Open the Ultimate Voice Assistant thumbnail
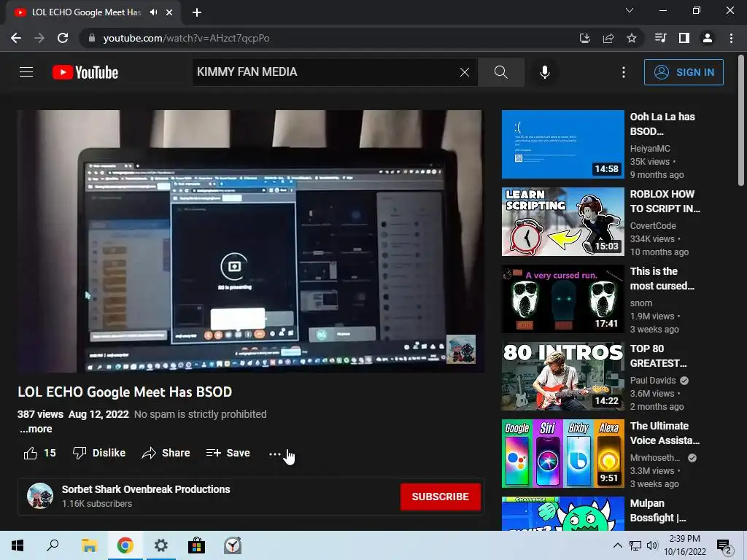The height and width of the screenshot is (560, 747). coord(562,454)
